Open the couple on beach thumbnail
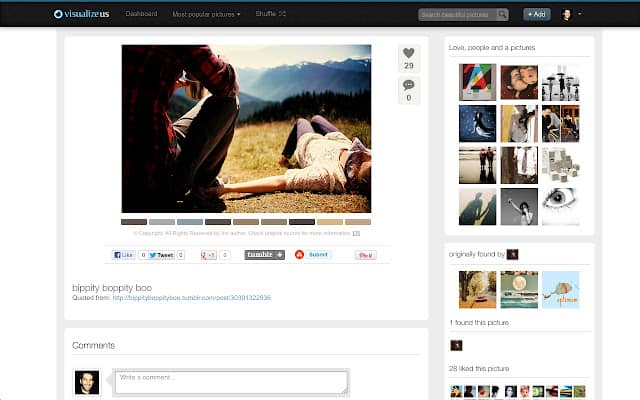640x400 pixels. tap(478, 165)
